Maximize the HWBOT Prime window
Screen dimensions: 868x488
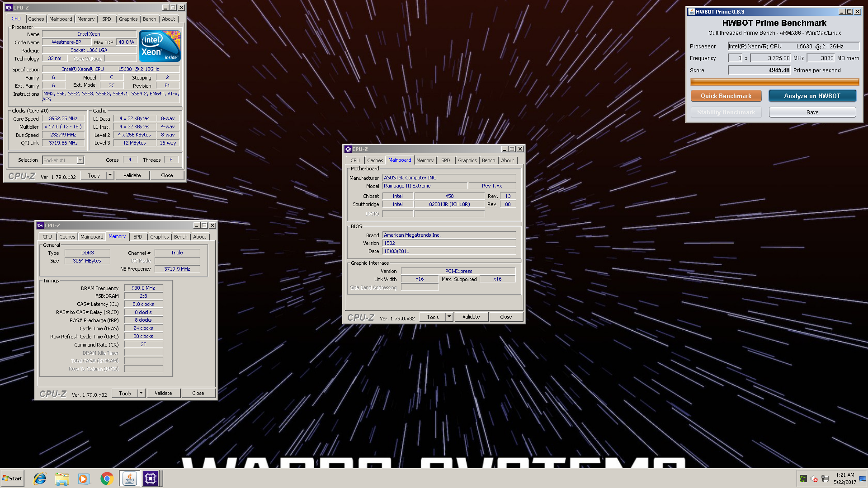(849, 12)
